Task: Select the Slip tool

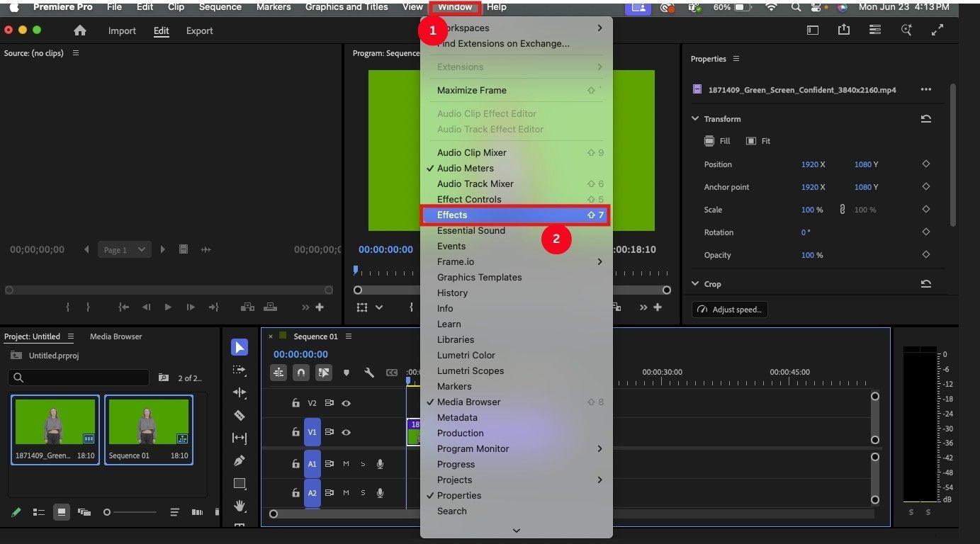Action: tap(240, 438)
